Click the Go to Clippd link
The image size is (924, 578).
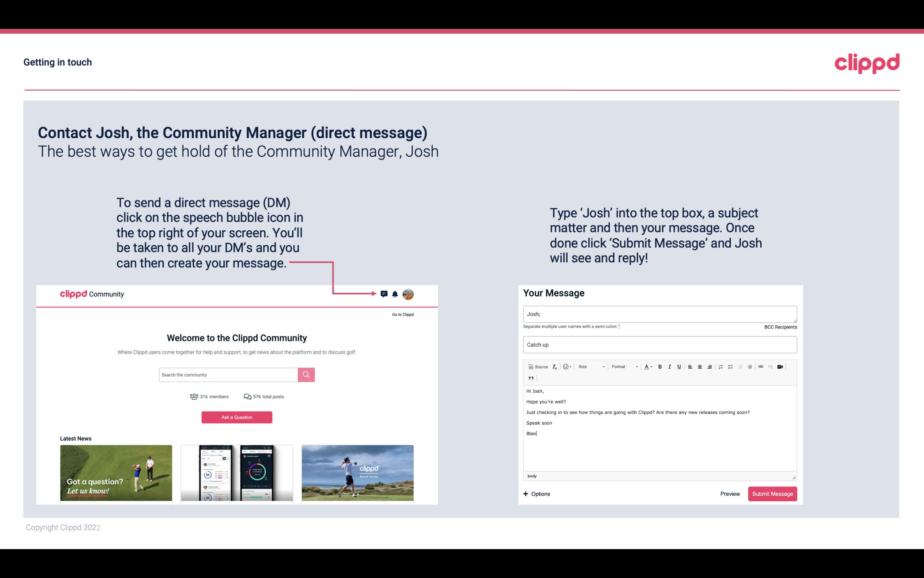click(402, 314)
